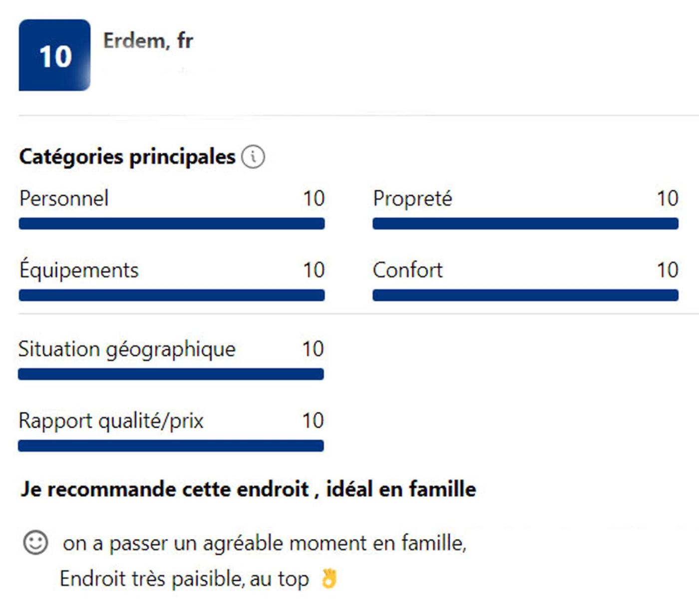Click the Propreté category label
Image resolution: width=699 pixels, height=616 pixels.
tap(412, 199)
